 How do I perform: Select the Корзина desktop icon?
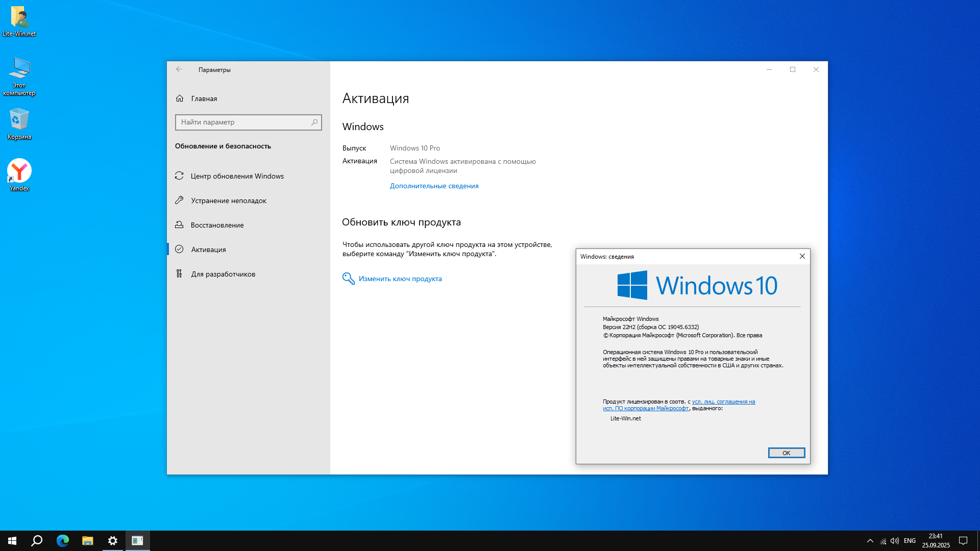tap(19, 120)
